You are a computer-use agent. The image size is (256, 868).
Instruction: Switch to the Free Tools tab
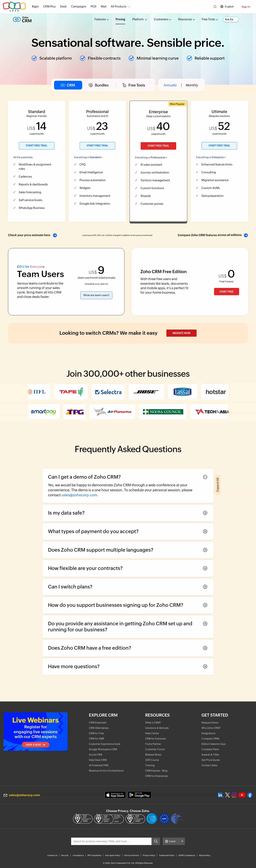134,85
